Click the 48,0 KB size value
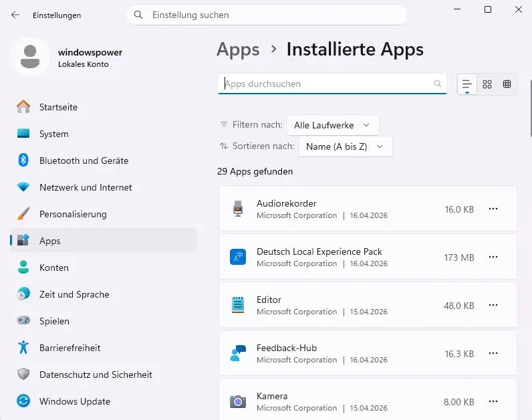This screenshot has height=420, width=532. [x=458, y=306]
